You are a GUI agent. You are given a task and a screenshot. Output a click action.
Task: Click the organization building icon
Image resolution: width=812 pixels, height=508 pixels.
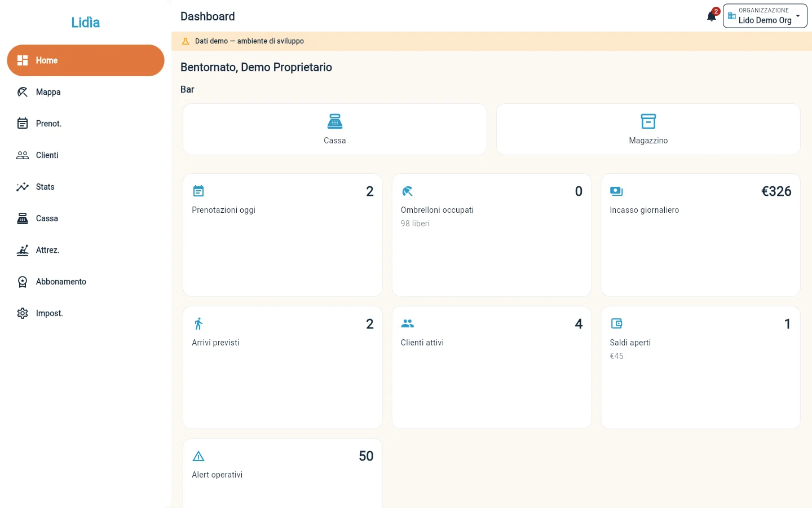tap(732, 16)
